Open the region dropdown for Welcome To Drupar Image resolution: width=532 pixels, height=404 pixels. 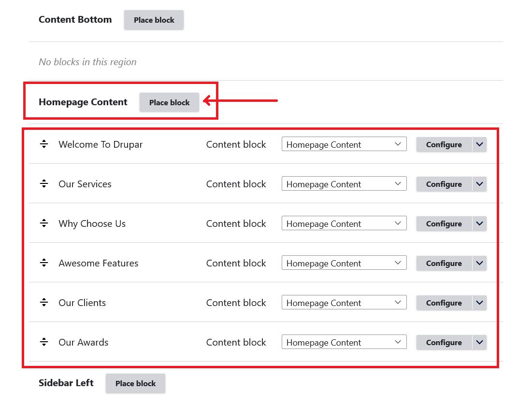[x=344, y=144]
